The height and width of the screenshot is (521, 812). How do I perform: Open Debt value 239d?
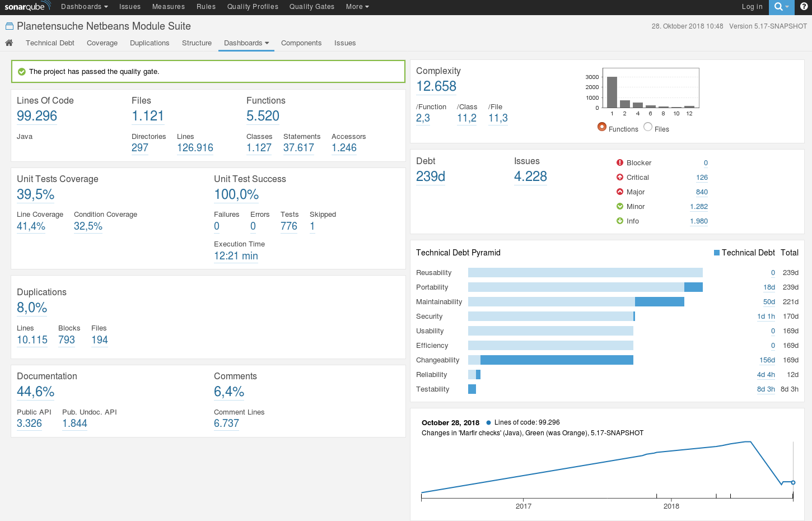point(431,176)
